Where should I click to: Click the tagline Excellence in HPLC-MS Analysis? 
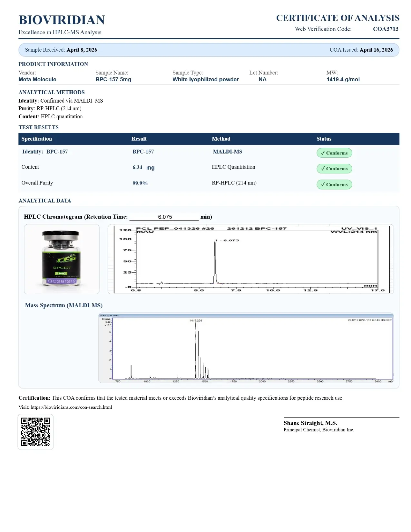60,32
